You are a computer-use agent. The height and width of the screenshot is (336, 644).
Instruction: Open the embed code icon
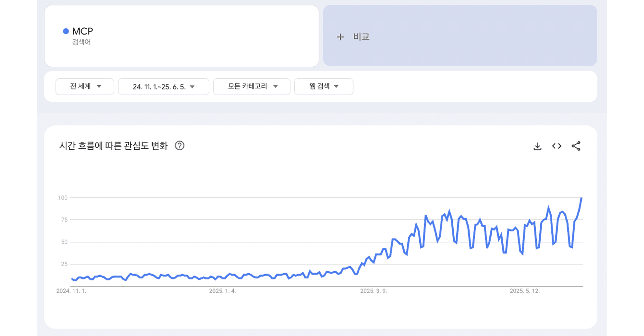pos(557,146)
